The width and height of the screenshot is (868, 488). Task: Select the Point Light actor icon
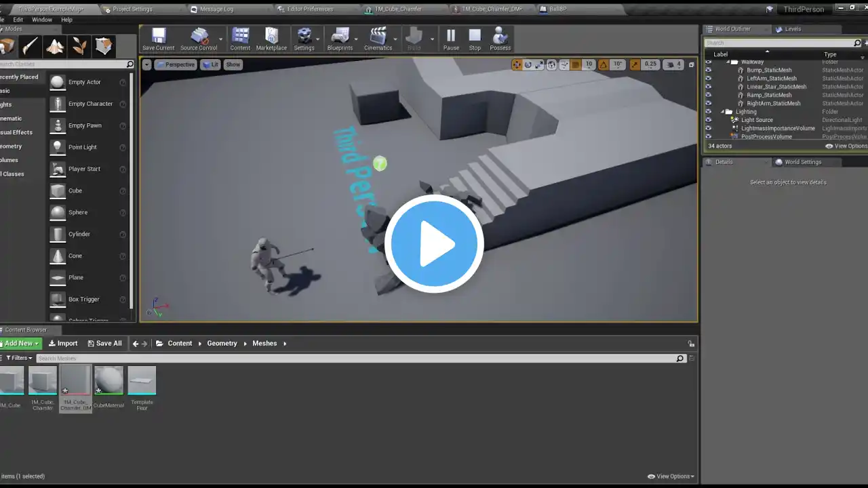(x=58, y=147)
